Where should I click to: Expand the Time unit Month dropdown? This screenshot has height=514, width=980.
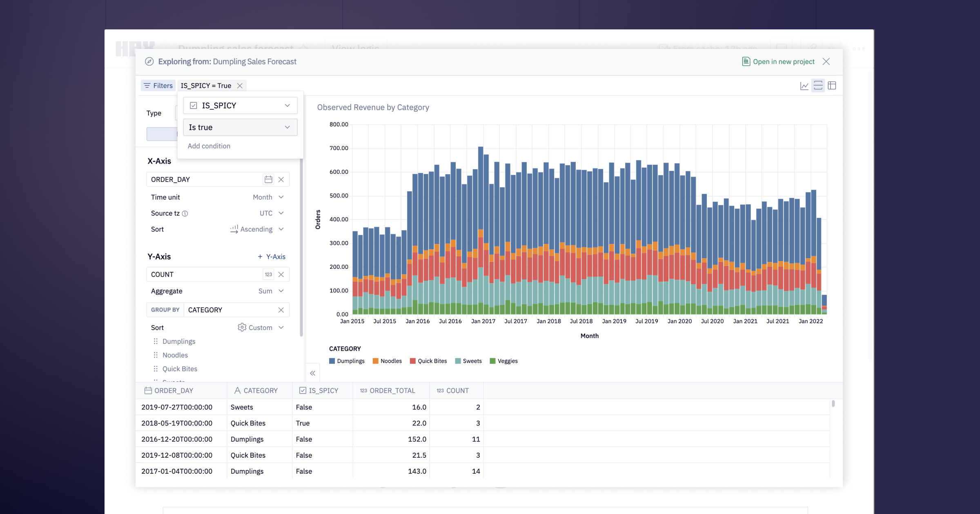click(268, 197)
